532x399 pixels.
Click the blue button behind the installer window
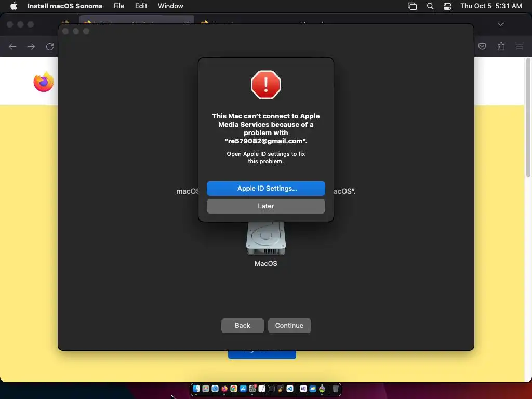[262, 354]
